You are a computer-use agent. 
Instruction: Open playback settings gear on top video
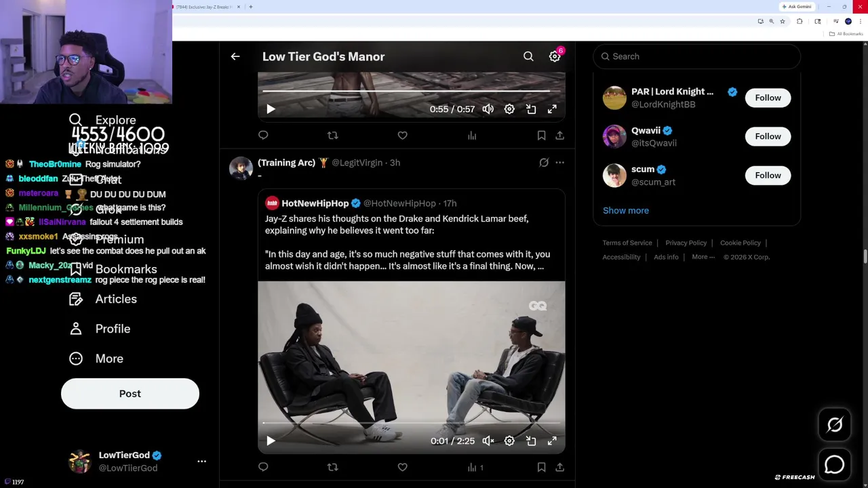(x=509, y=109)
